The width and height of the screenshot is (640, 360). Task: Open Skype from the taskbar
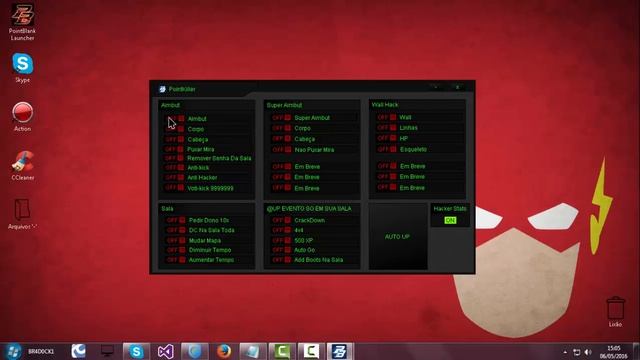136,351
